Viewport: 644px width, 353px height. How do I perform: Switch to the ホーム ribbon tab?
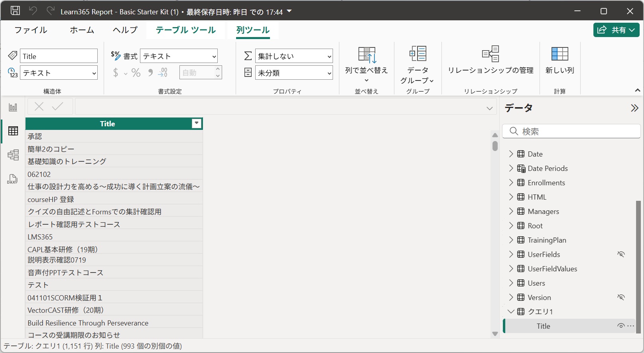click(82, 30)
